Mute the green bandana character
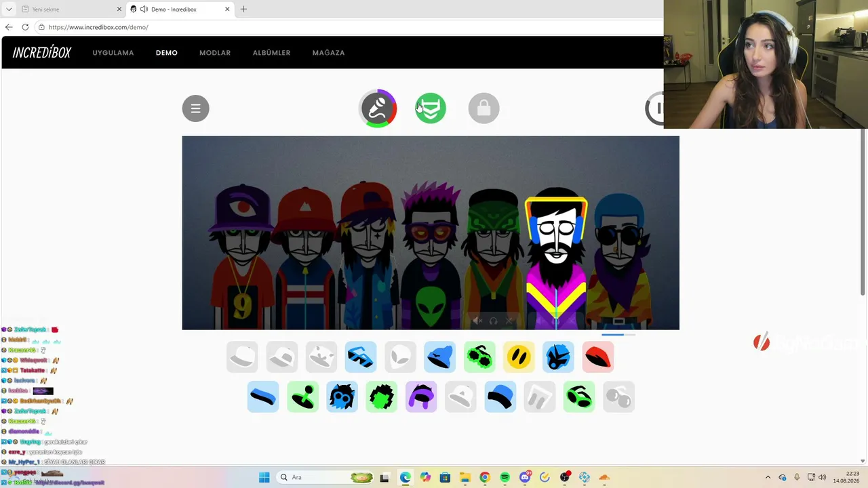Viewport: 868px width, 488px height. coord(477,321)
